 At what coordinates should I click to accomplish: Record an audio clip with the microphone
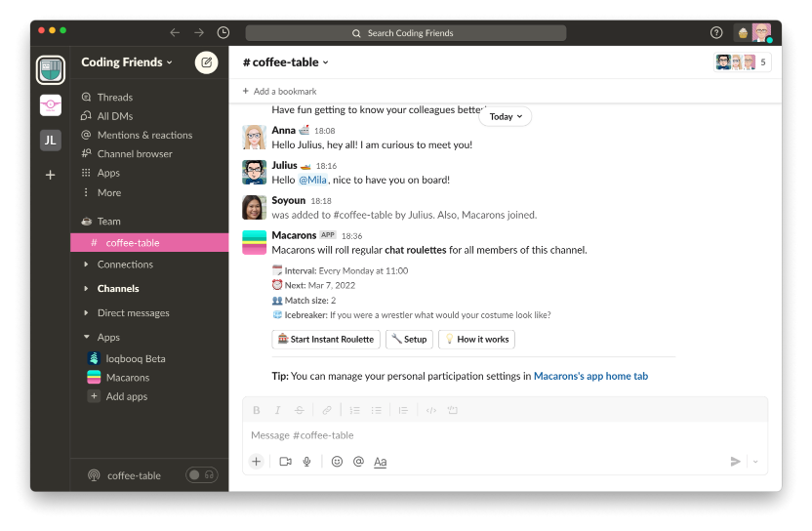[307, 461]
